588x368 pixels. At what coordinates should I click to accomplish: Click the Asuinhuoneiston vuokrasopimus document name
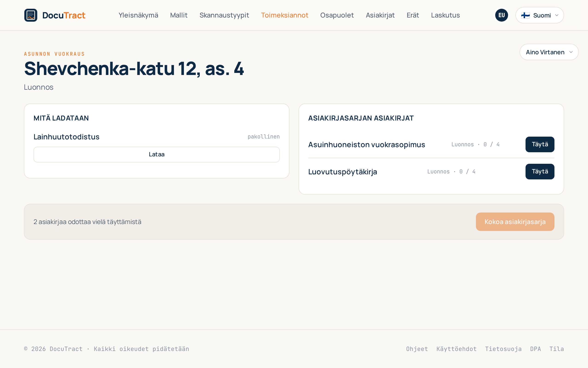pyautogui.click(x=366, y=145)
